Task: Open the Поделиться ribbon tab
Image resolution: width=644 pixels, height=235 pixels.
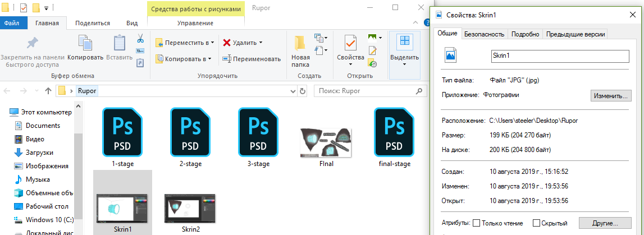Action: click(93, 23)
